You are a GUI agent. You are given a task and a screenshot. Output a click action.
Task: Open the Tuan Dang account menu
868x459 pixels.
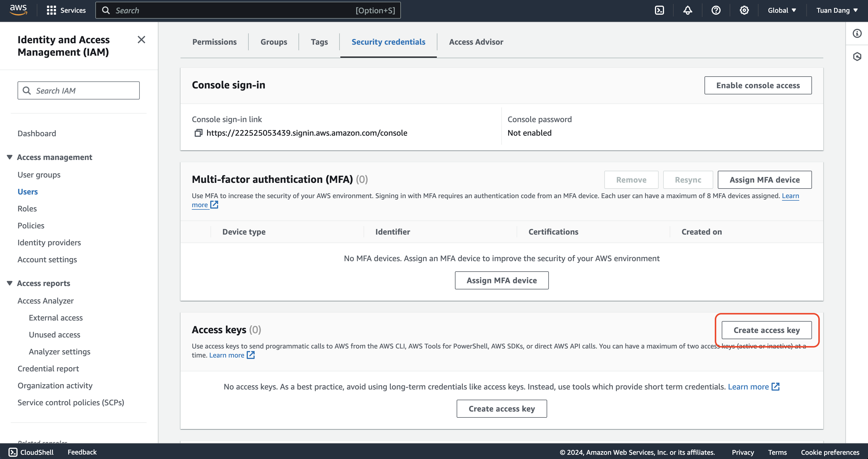[837, 10]
